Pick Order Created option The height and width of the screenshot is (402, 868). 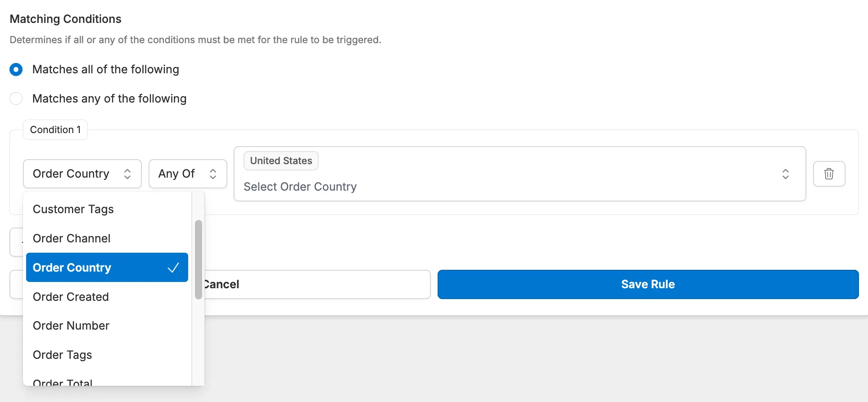[x=71, y=297]
